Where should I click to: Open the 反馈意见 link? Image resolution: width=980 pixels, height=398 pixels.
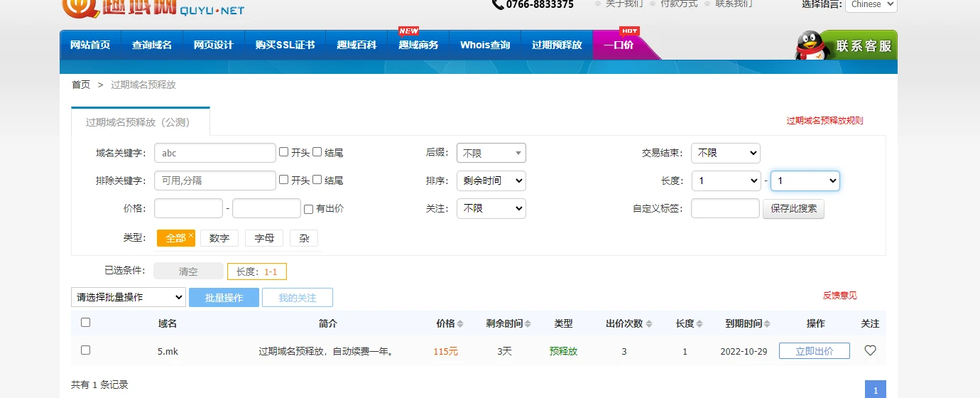point(840,296)
